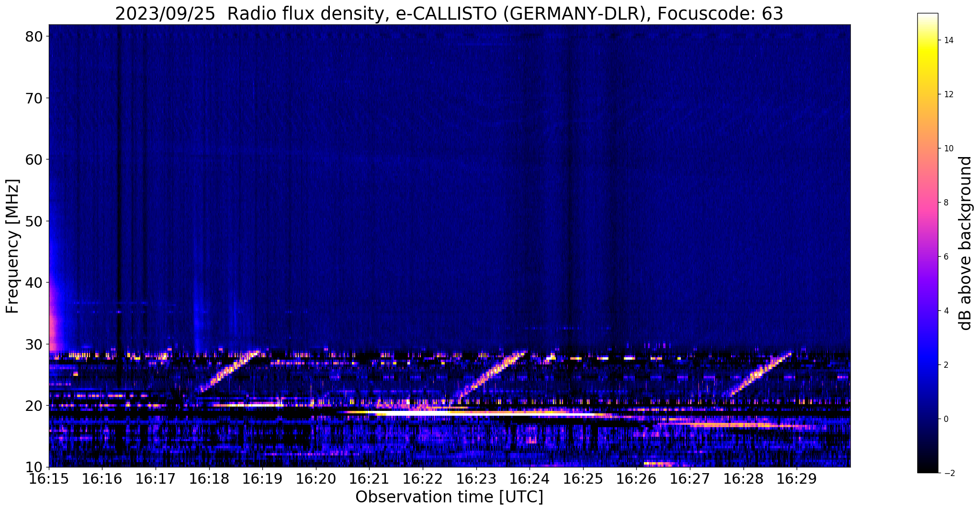Click the 16:22 time tick label
The width and height of the screenshot is (980, 511).
pyautogui.click(x=423, y=479)
